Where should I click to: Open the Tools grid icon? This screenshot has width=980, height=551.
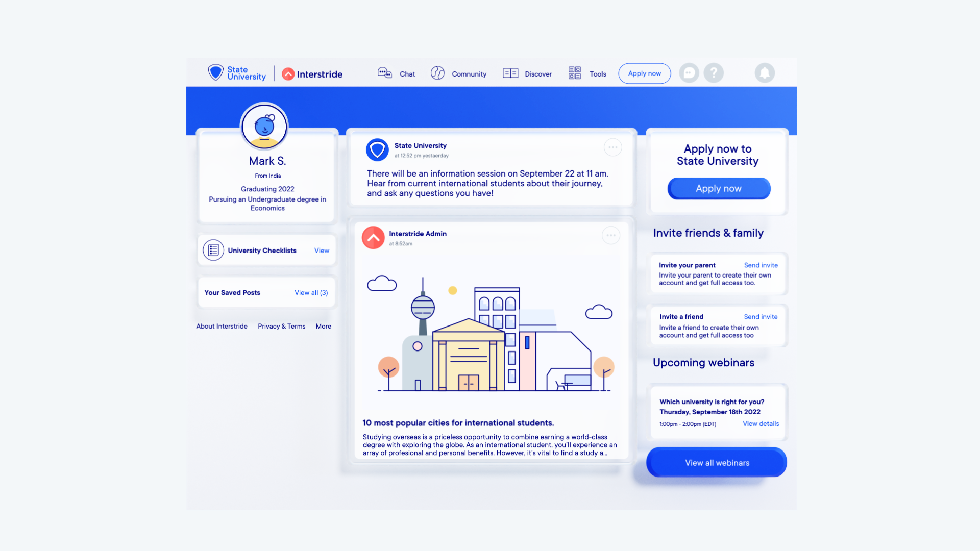tap(575, 73)
